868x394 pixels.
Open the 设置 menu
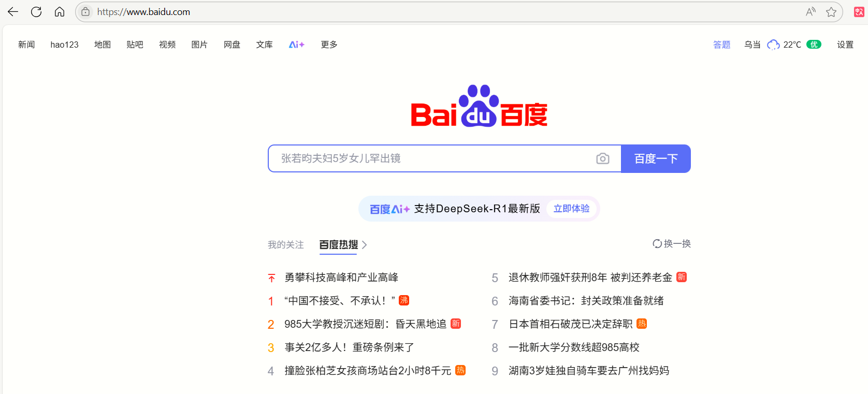[x=845, y=45]
